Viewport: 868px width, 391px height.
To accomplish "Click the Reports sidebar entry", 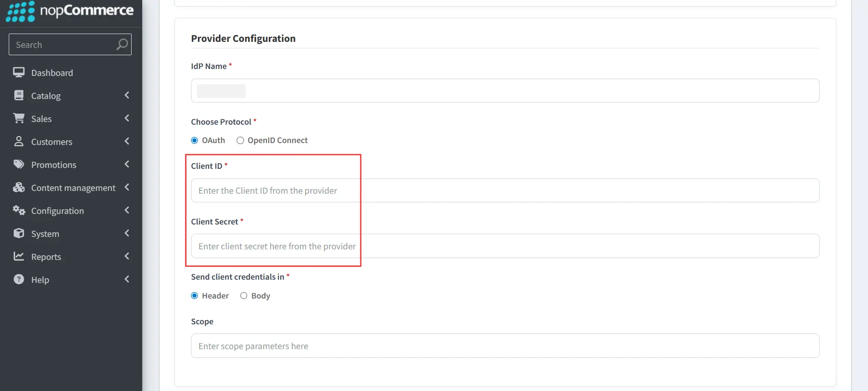I will (46, 256).
